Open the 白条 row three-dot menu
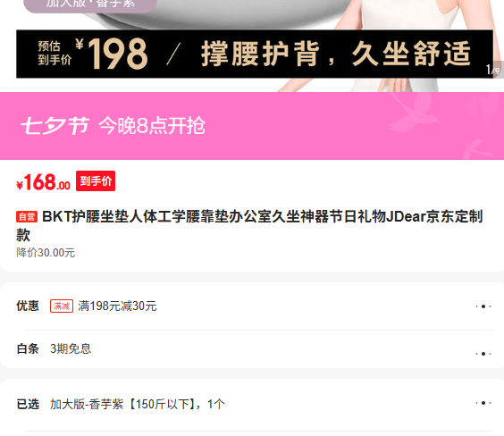Image resolution: width=504 pixels, height=436 pixels. [483, 354]
